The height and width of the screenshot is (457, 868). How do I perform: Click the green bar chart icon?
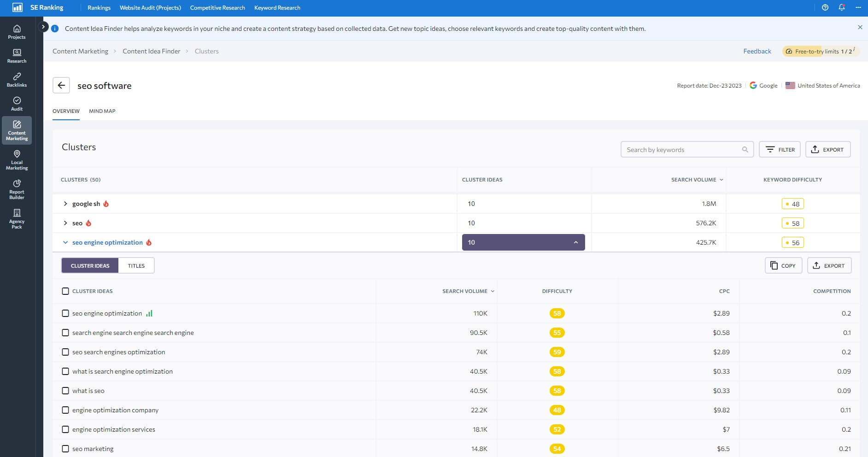(149, 313)
